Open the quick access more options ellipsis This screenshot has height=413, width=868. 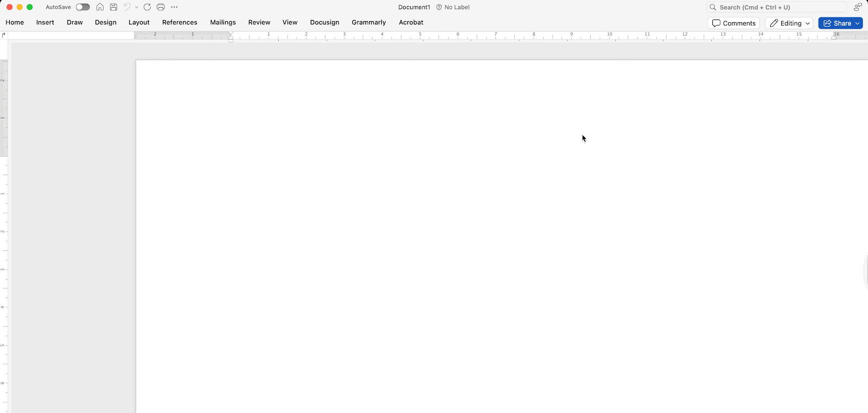174,7
